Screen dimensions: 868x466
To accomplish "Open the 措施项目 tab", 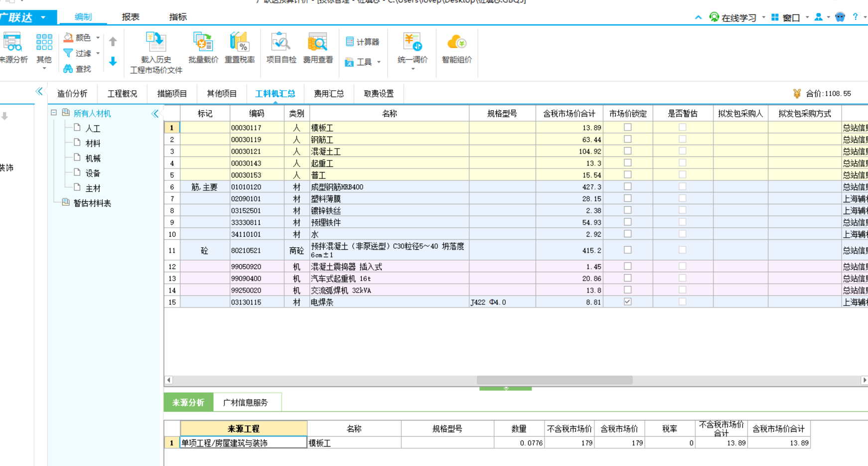I will tap(172, 94).
